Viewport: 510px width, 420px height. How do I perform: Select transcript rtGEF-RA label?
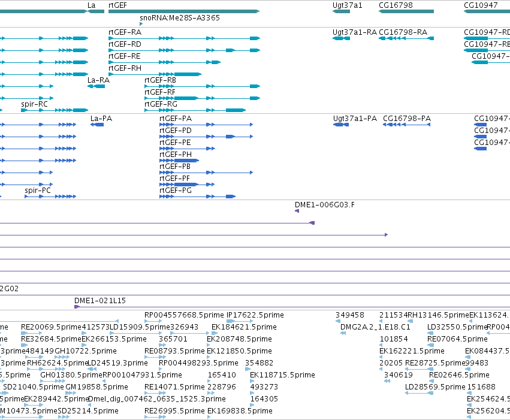coord(125,32)
